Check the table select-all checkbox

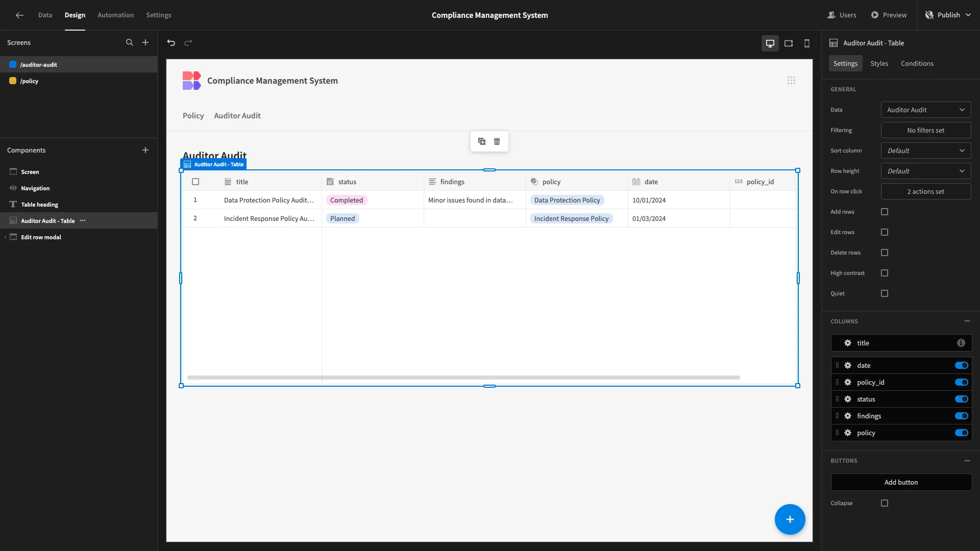point(195,182)
